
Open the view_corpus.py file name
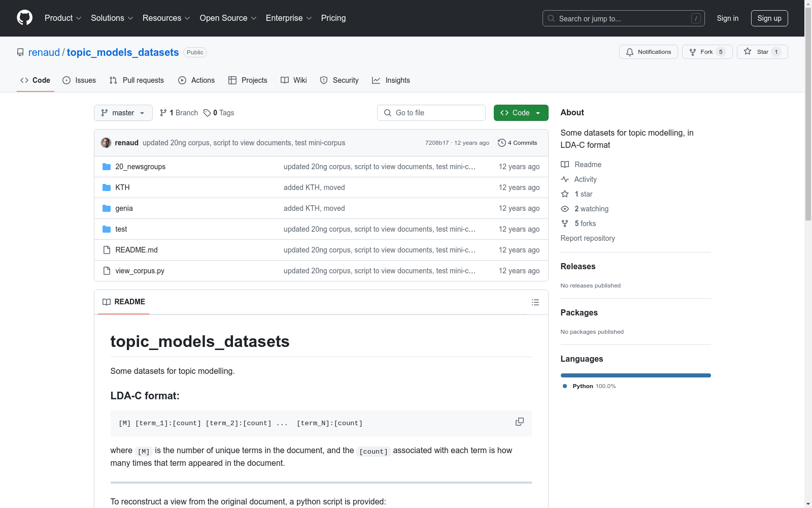pyautogui.click(x=140, y=271)
